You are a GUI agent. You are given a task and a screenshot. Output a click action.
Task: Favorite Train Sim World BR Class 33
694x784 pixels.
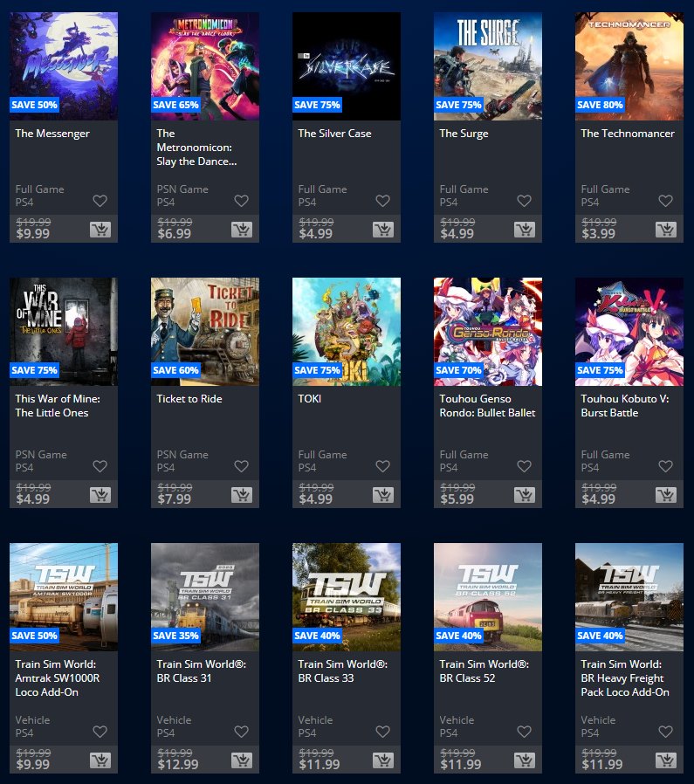[382, 732]
